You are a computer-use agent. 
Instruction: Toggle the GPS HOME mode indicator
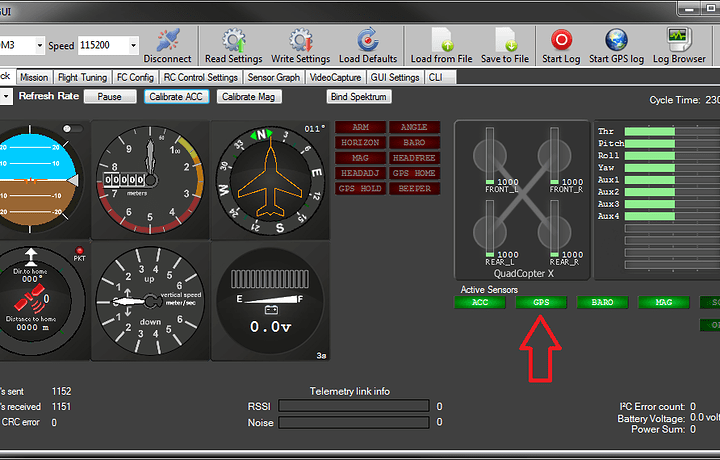pos(414,173)
